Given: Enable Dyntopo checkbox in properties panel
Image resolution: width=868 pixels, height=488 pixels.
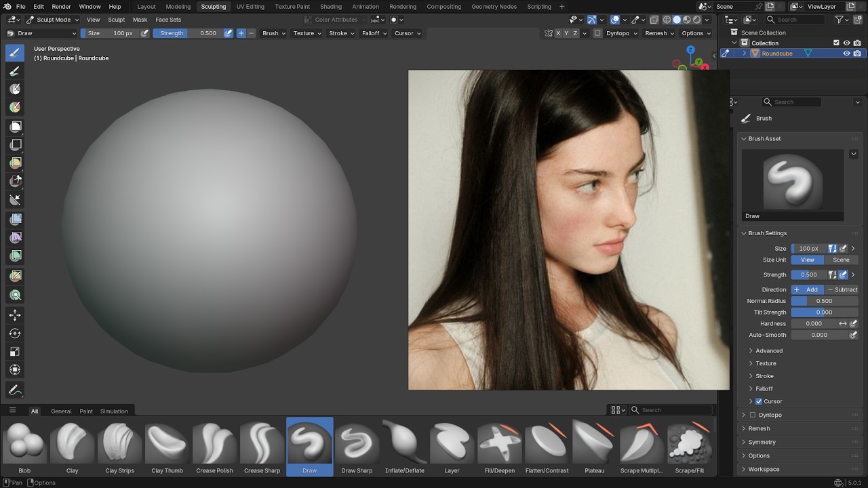Looking at the screenshot, I should coord(752,415).
